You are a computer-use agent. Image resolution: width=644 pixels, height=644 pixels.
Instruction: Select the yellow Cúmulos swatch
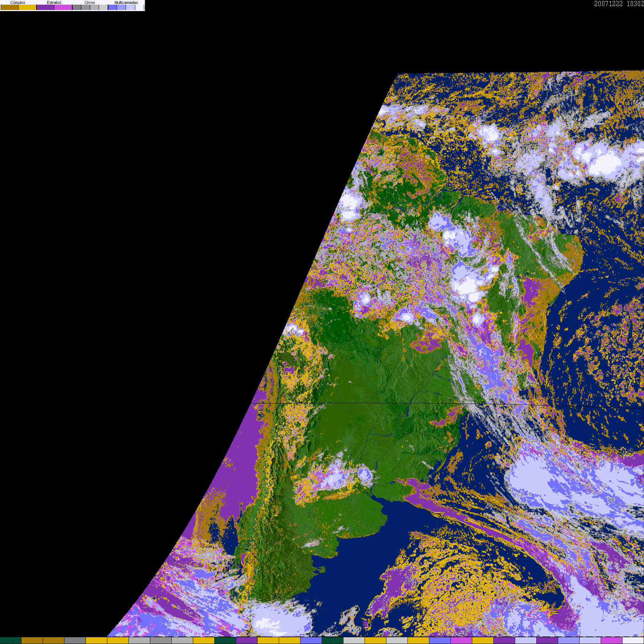click(28, 7)
